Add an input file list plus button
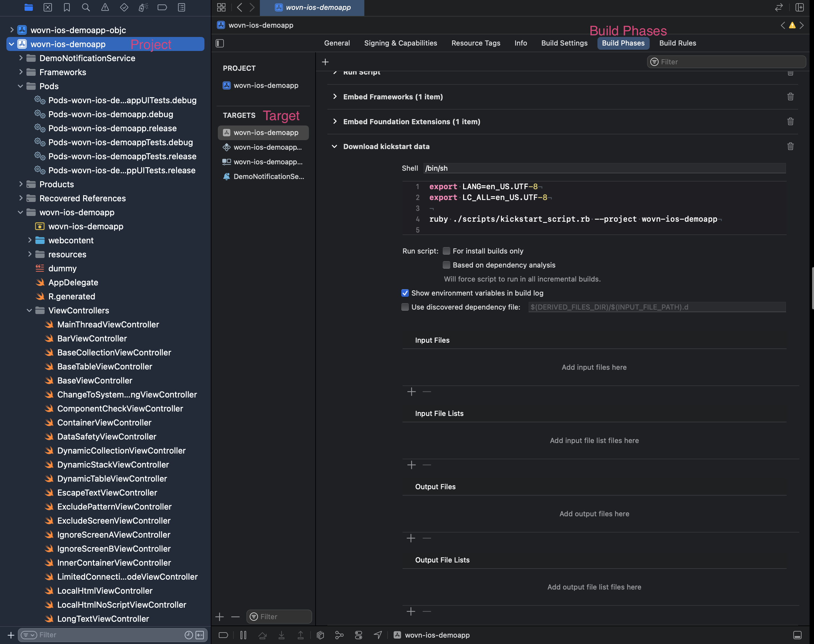 (411, 465)
